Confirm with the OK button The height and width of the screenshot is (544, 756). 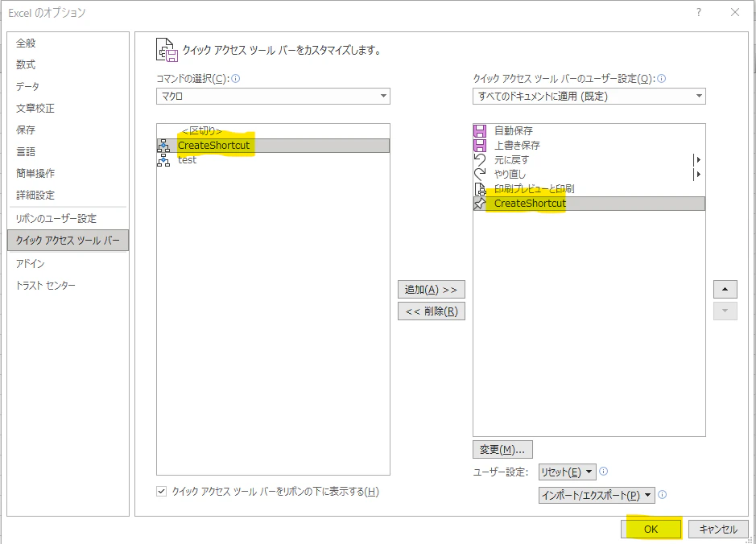click(x=651, y=529)
